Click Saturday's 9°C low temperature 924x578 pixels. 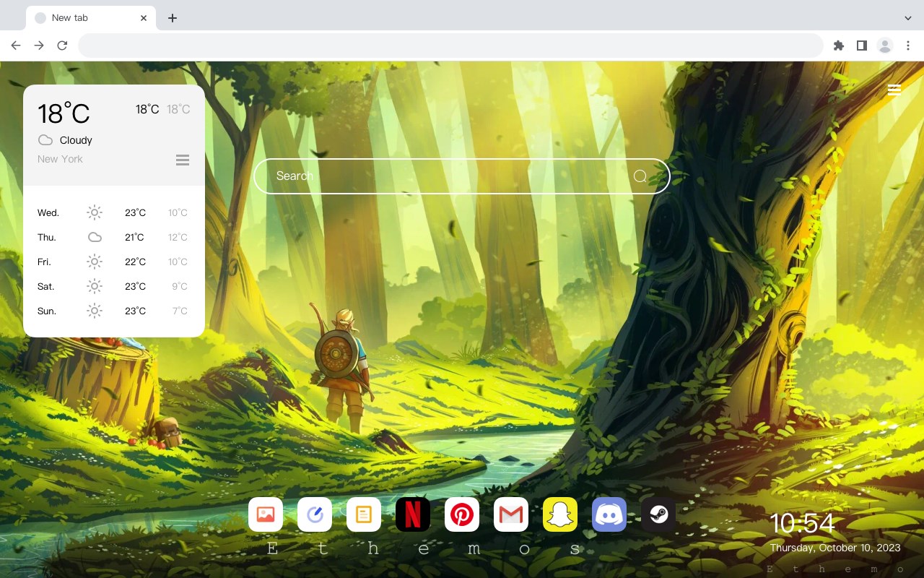click(x=180, y=286)
